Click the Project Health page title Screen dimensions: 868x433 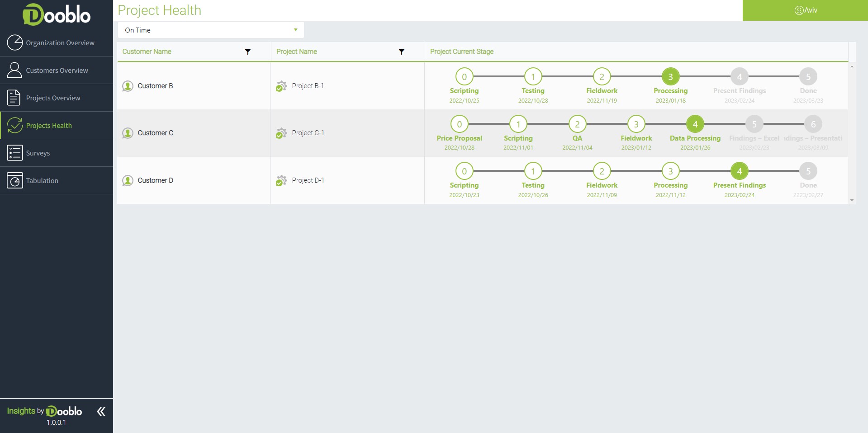tap(159, 10)
